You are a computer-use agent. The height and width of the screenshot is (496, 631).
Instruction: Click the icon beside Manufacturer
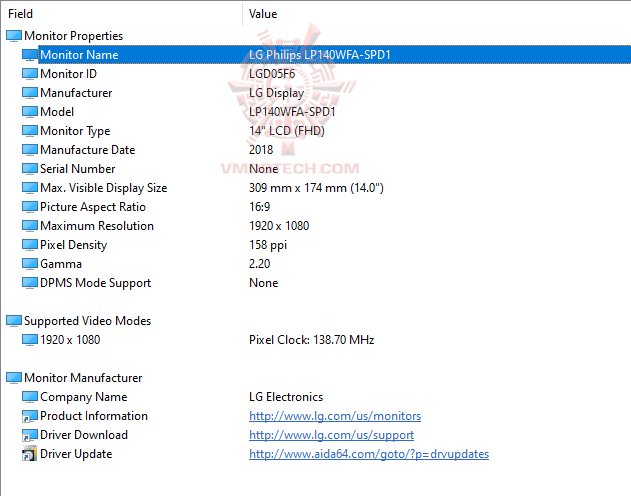point(30,93)
